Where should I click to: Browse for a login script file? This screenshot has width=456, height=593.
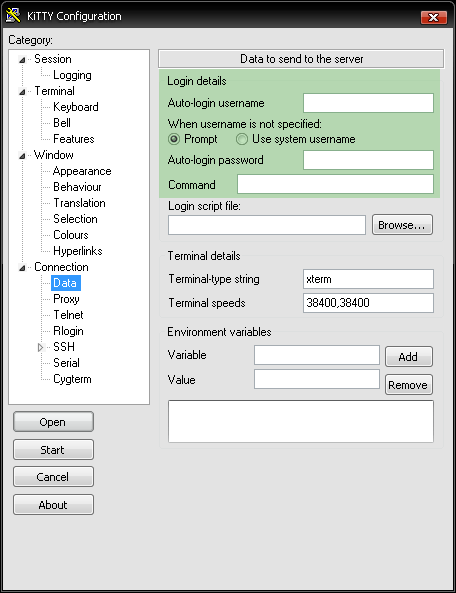402,225
